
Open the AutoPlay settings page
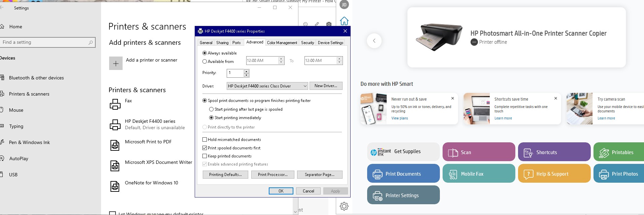[19, 158]
